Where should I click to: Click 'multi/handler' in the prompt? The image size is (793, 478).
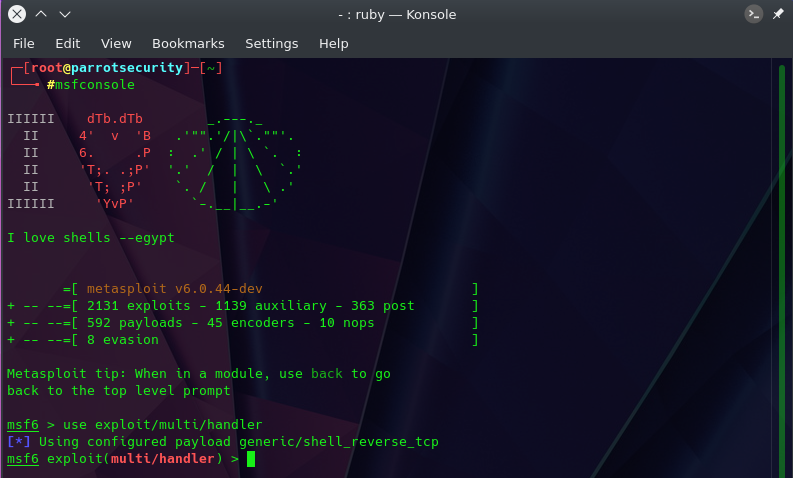(162, 459)
